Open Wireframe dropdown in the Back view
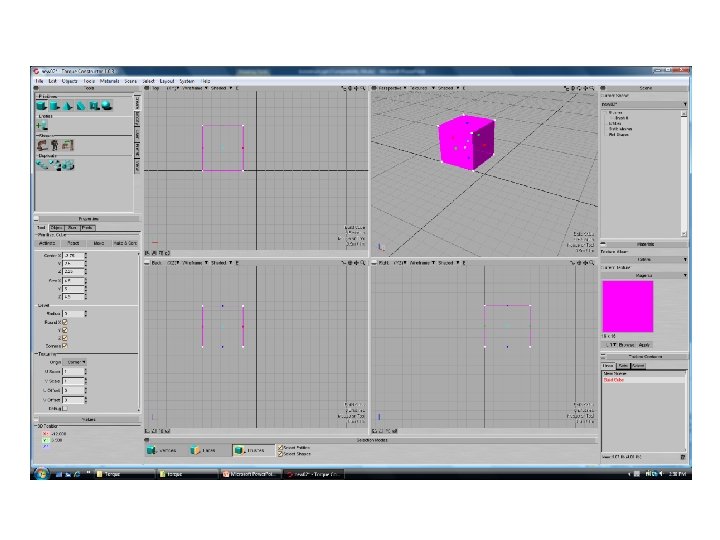 196,263
